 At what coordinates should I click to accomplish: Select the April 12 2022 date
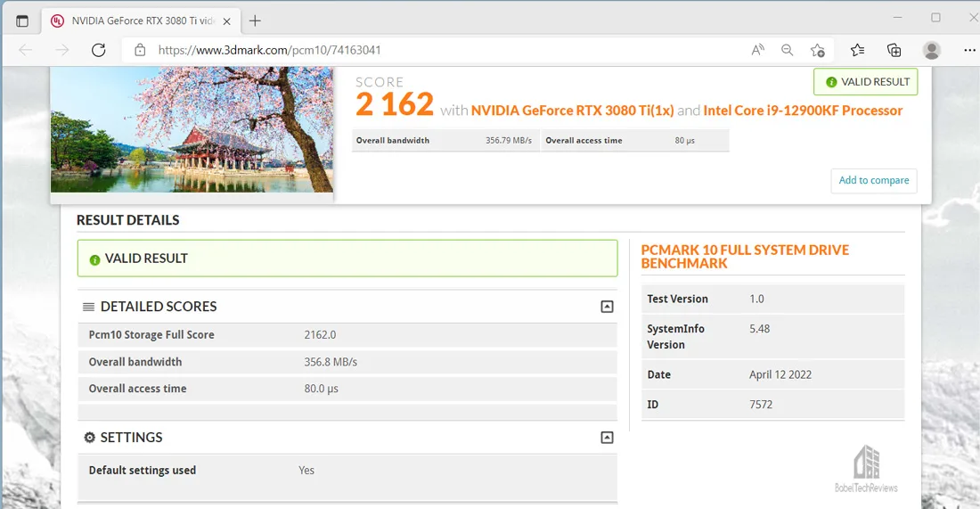point(780,374)
